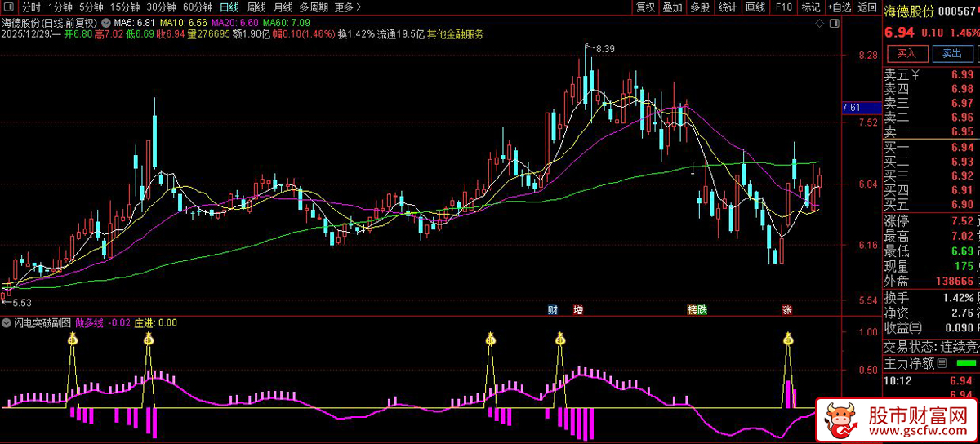Click the diamond icon above the chart
This screenshot has width=980, height=444.
tap(820, 24)
